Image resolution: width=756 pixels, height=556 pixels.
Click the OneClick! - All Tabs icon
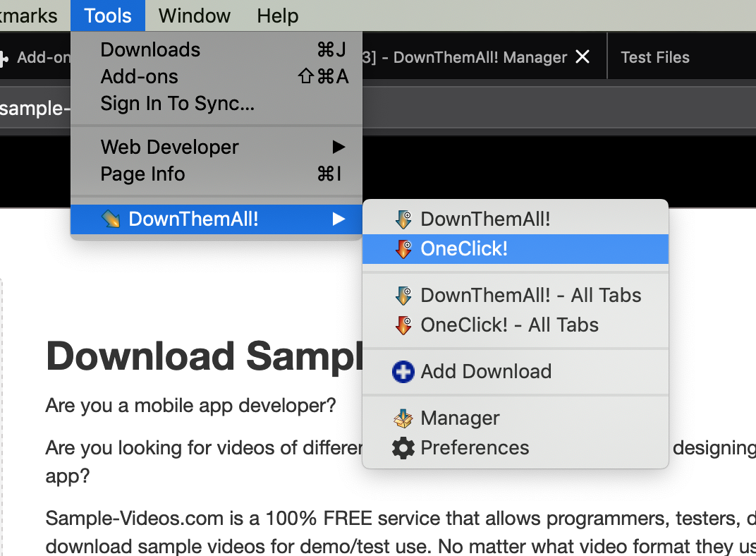point(403,325)
